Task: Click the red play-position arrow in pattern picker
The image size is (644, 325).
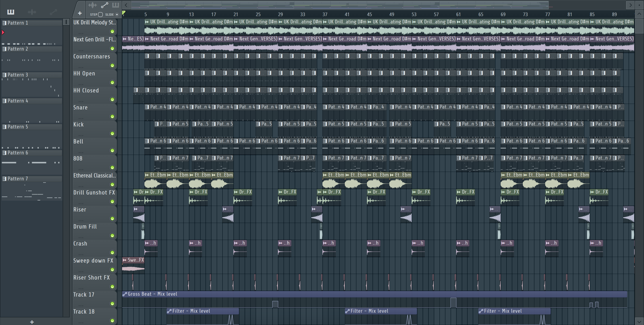Action: (3, 32)
